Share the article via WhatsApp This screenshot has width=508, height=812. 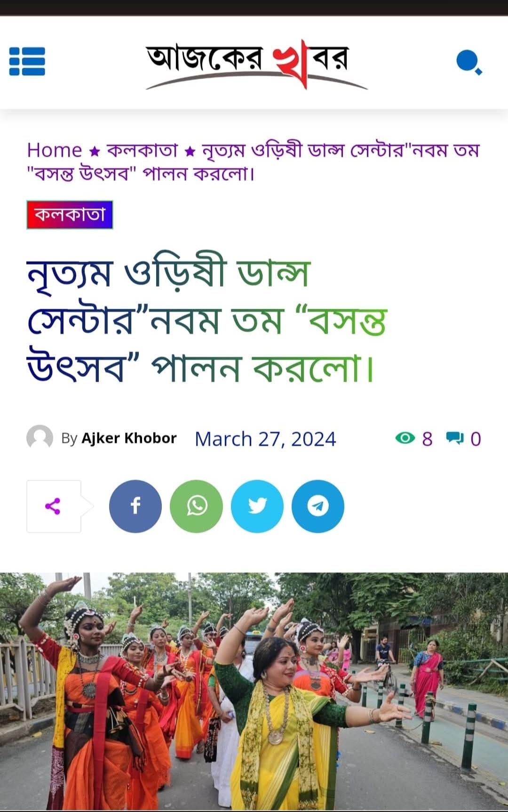click(x=196, y=506)
